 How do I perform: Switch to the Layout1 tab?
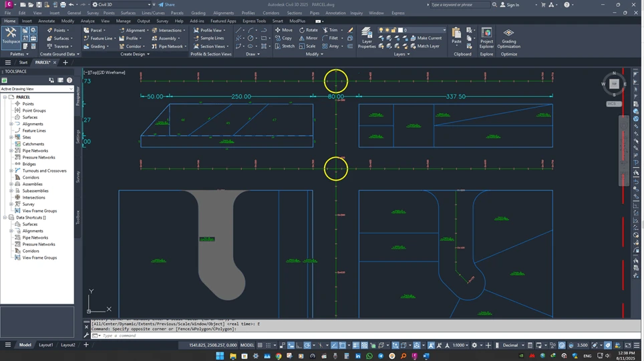tap(45, 345)
